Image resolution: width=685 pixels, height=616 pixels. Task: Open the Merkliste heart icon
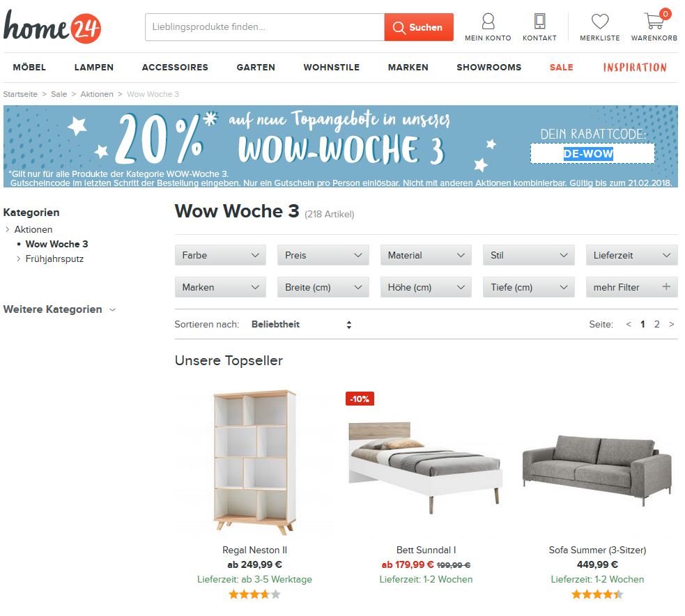(600, 21)
